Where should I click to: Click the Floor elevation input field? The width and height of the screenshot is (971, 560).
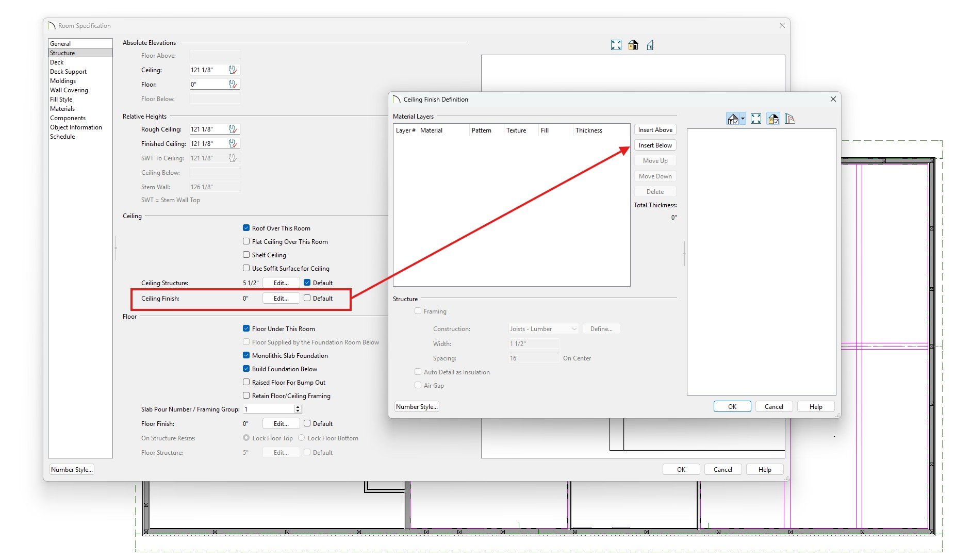[x=208, y=84]
